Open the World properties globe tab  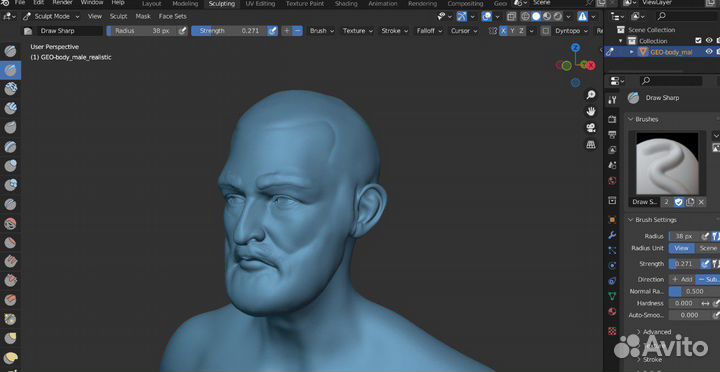[612, 181]
